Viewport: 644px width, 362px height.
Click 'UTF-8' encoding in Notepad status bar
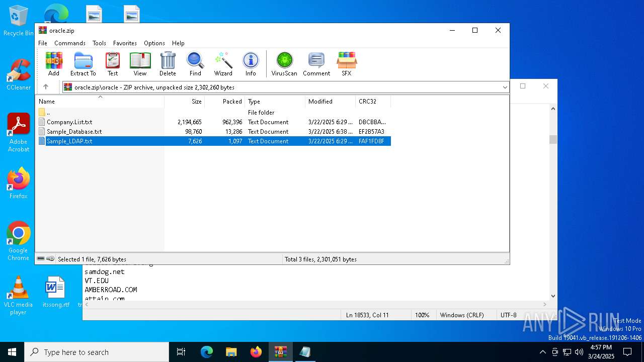pos(509,315)
